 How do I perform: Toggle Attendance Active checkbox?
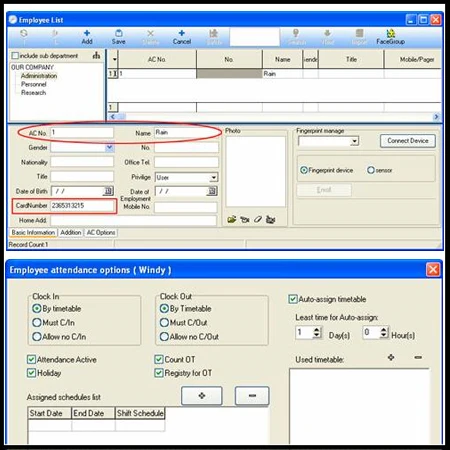coord(31,359)
